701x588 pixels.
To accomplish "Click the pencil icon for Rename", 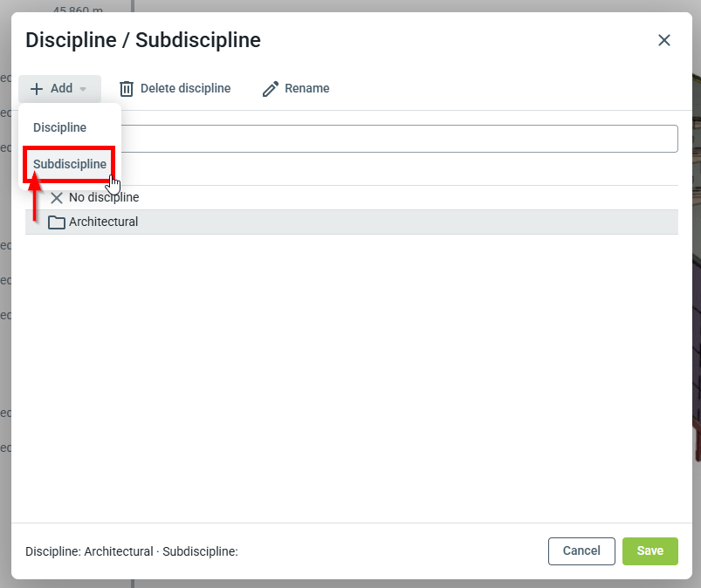I will (271, 89).
